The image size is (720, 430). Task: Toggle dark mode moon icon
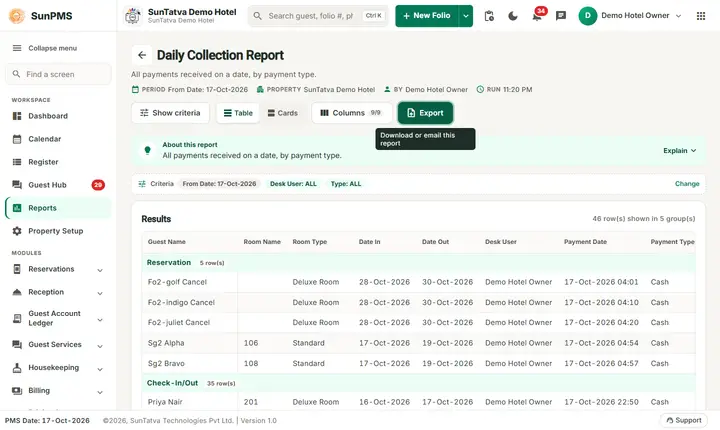click(x=513, y=16)
